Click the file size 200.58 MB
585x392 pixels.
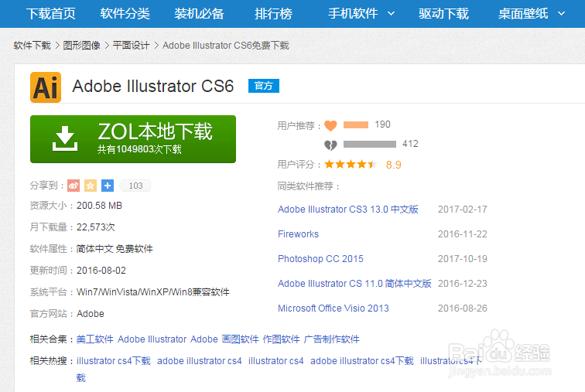click(99, 206)
